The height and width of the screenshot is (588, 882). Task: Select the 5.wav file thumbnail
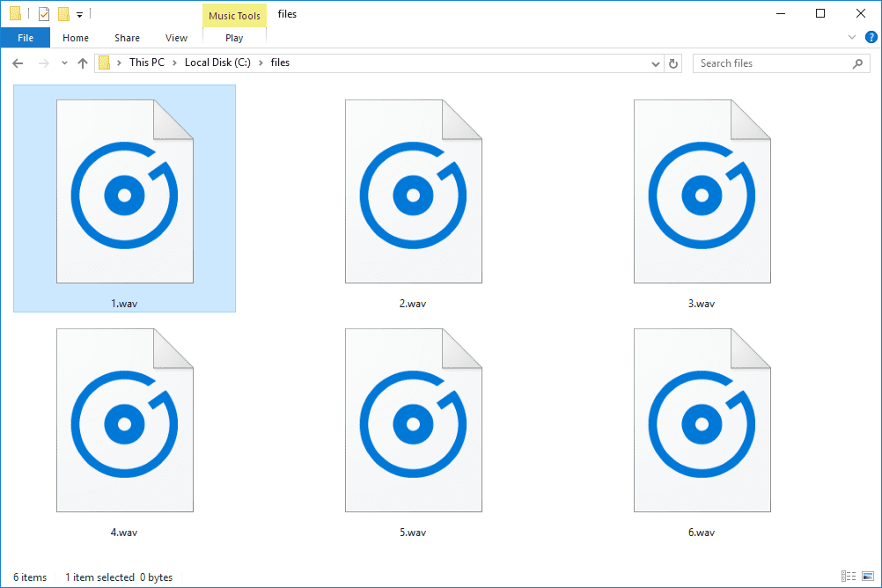coord(413,421)
